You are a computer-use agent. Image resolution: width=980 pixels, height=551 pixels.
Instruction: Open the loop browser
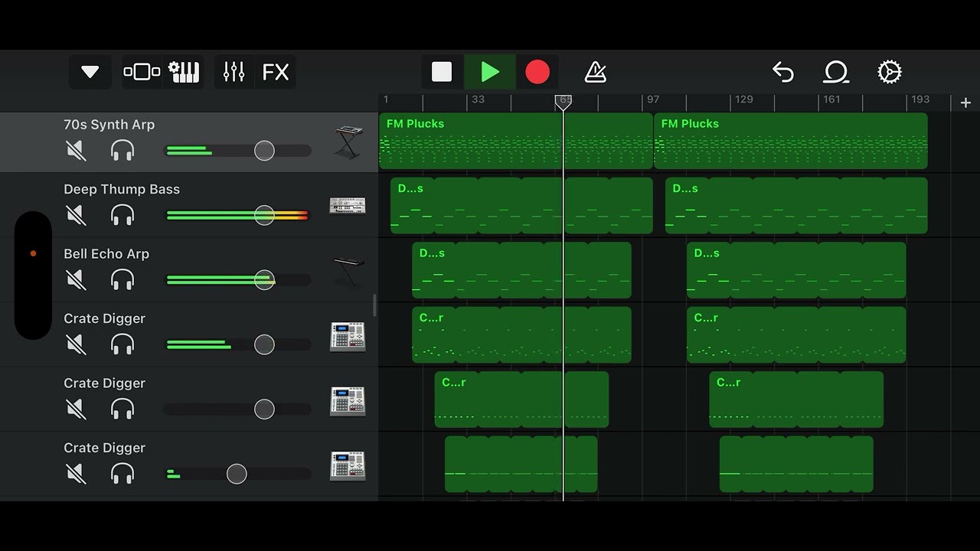point(836,72)
